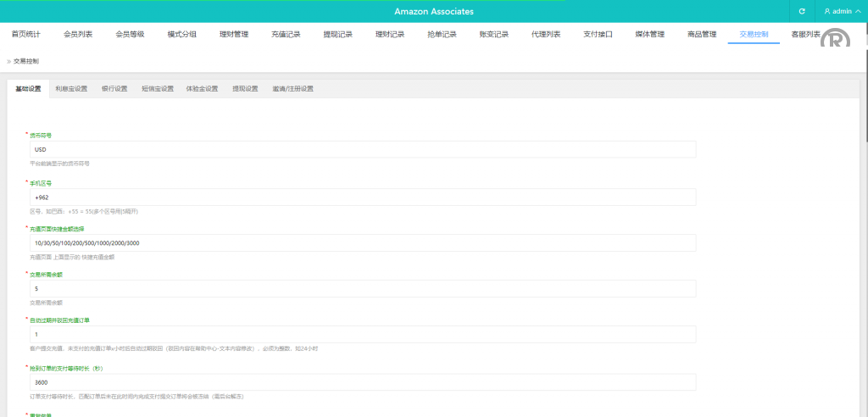The height and width of the screenshot is (417, 868).
Task: Open the admin user dropdown menu
Action: click(x=842, y=12)
